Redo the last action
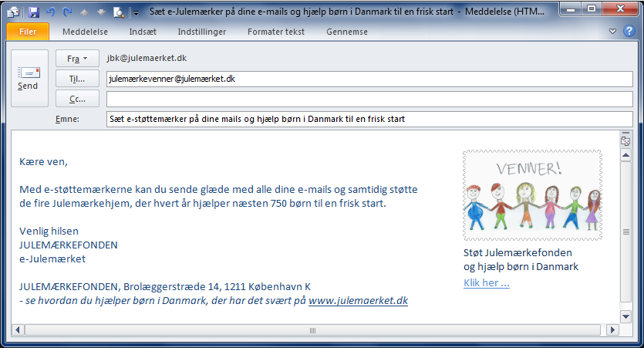Viewport: 644px width, 348px height. click(67, 12)
